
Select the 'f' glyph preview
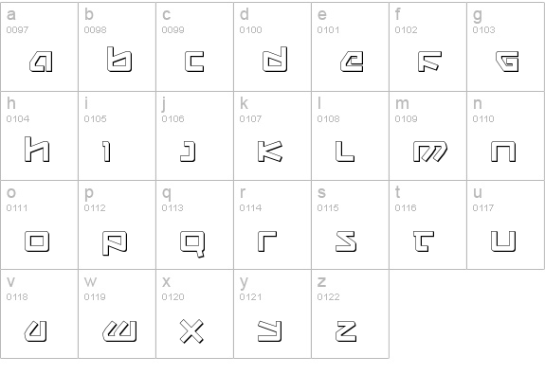pos(430,62)
